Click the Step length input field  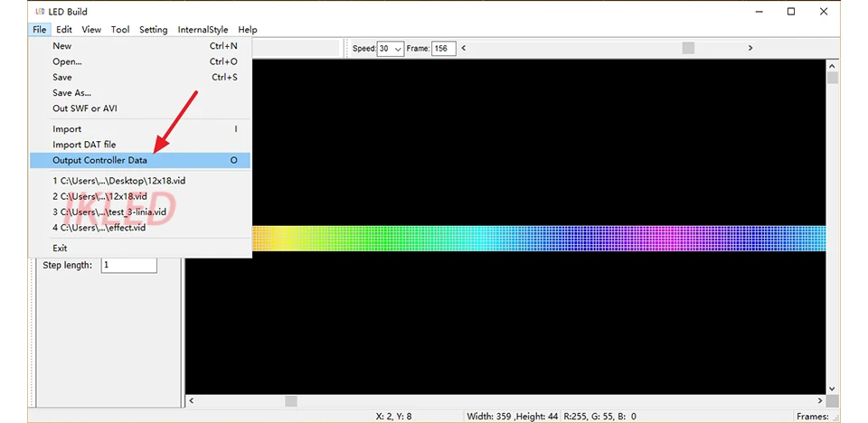click(128, 265)
